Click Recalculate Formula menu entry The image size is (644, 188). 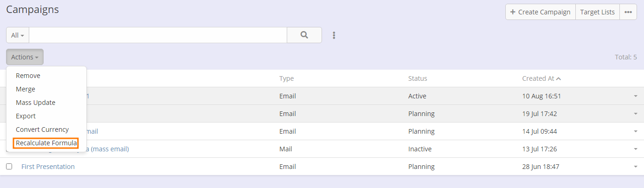click(46, 143)
